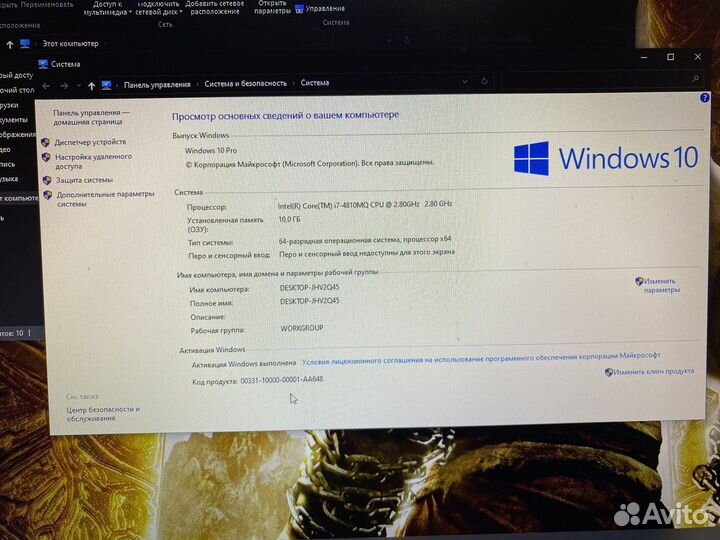This screenshot has height=540, width=720.
Task: Open 'Подключить сетевой диск' ribbon dropdown
Action: click(x=158, y=8)
